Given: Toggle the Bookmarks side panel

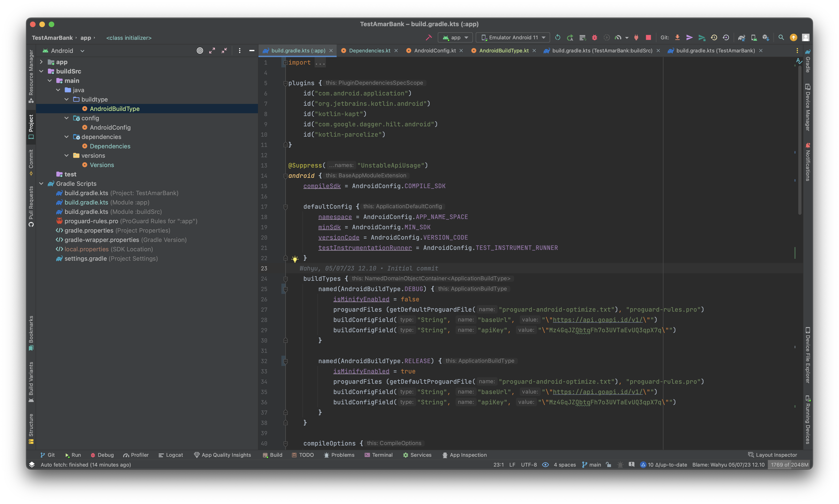Looking at the screenshot, I should [31, 333].
